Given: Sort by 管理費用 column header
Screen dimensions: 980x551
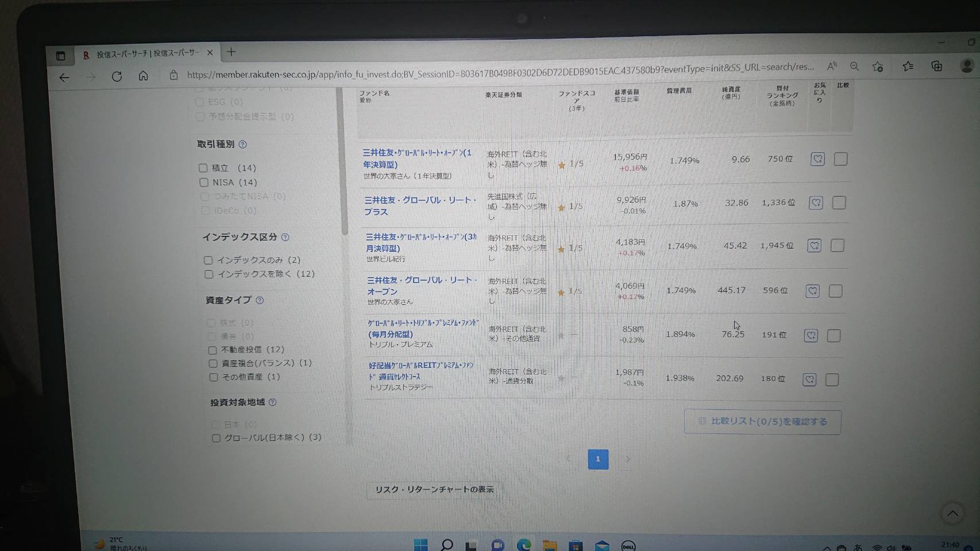Looking at the screenshot, I should coord(679,91).
